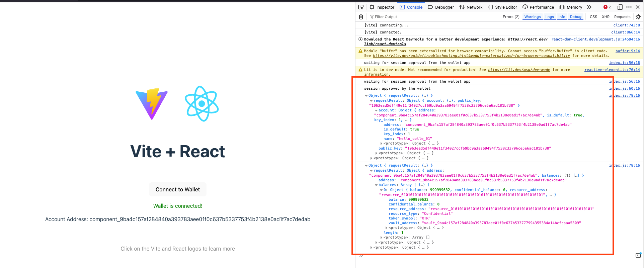Toggle the Logs filter
Viewport: 644px width, 268px height.
[x=550, y=17]
